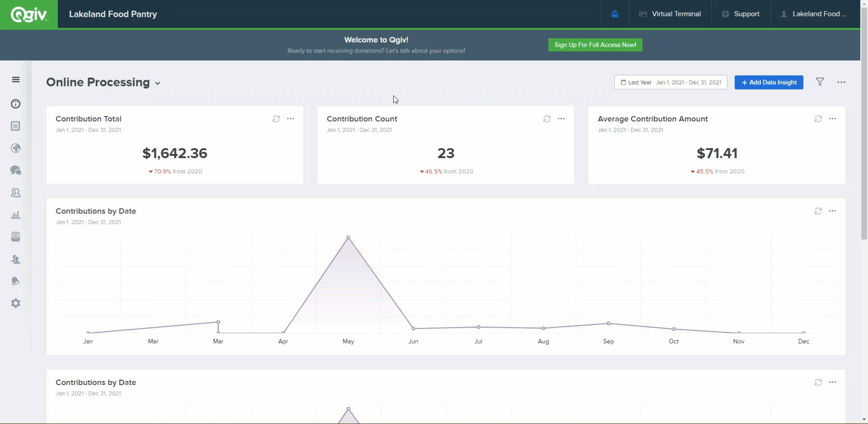The height and width of the screenshot is (424, 868).
Task: Open Contribution Total card options menu
Action: pos(291,119)
